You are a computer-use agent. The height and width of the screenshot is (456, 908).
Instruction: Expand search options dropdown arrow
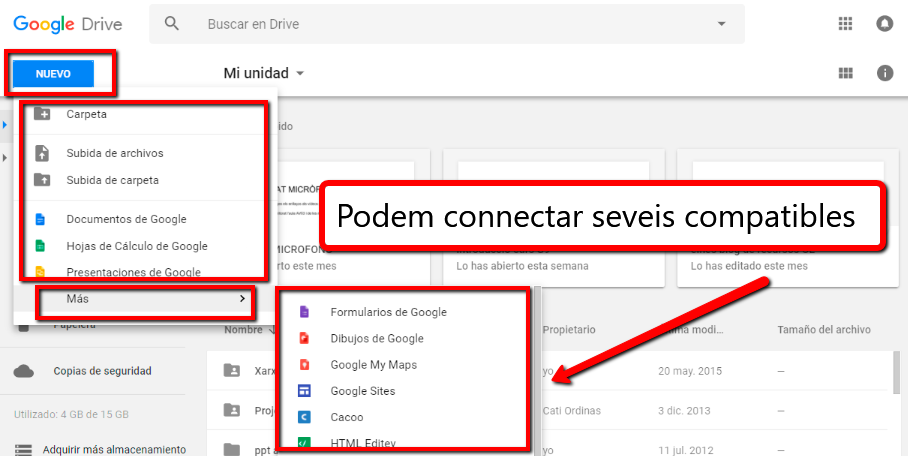722,24
